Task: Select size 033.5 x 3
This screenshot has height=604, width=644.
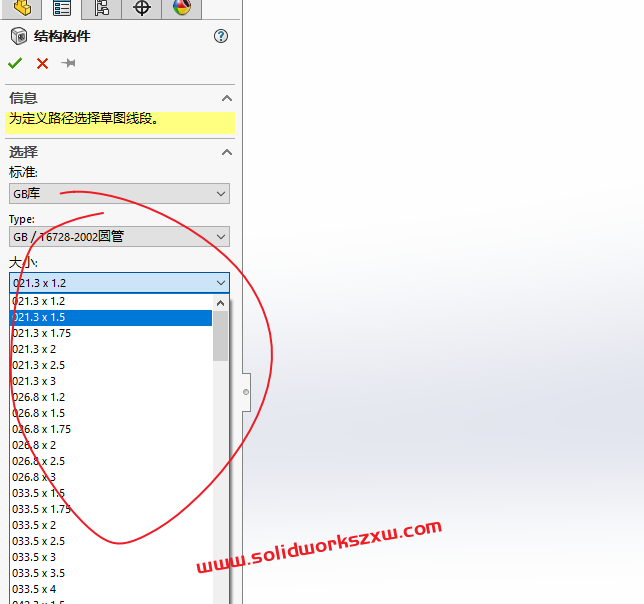Action: tap(111, 558)
